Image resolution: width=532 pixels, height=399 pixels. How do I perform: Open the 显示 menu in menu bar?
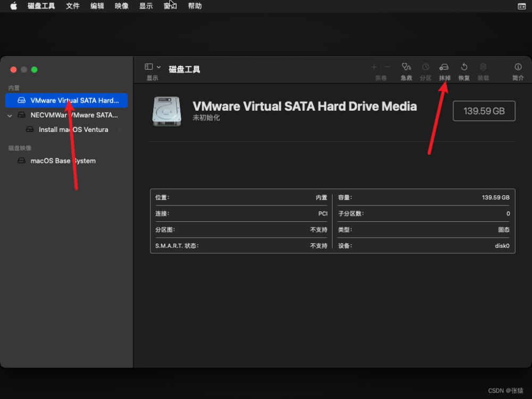coord(146,6)
